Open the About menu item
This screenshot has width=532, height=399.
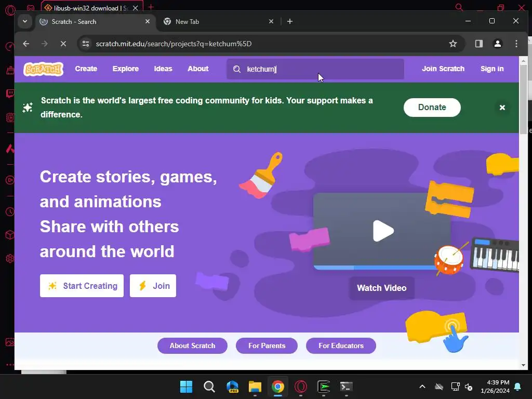[198, 69]
